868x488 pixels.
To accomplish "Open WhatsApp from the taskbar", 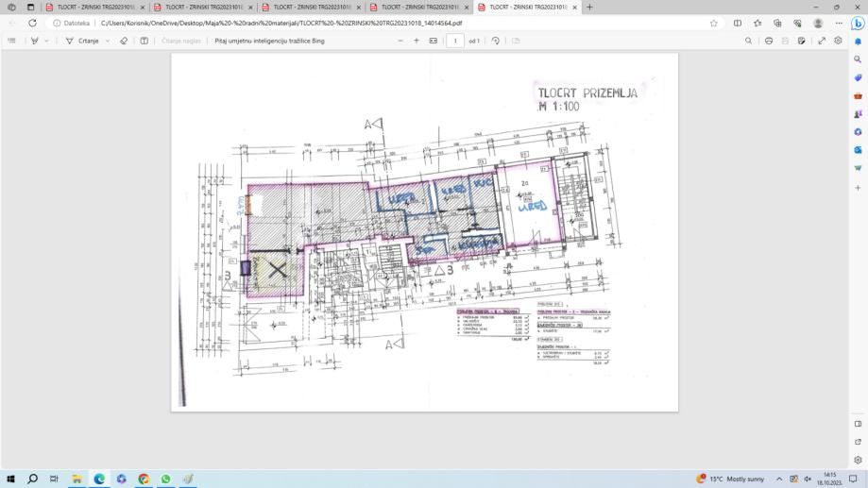I will 165,479.
